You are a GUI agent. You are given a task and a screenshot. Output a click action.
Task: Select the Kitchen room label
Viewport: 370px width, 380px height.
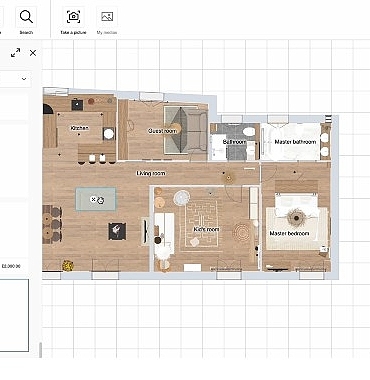(80, 128)
